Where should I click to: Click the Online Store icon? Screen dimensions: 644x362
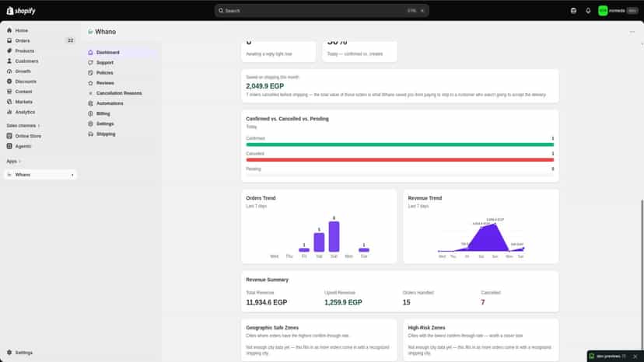[x=9, y=136]
